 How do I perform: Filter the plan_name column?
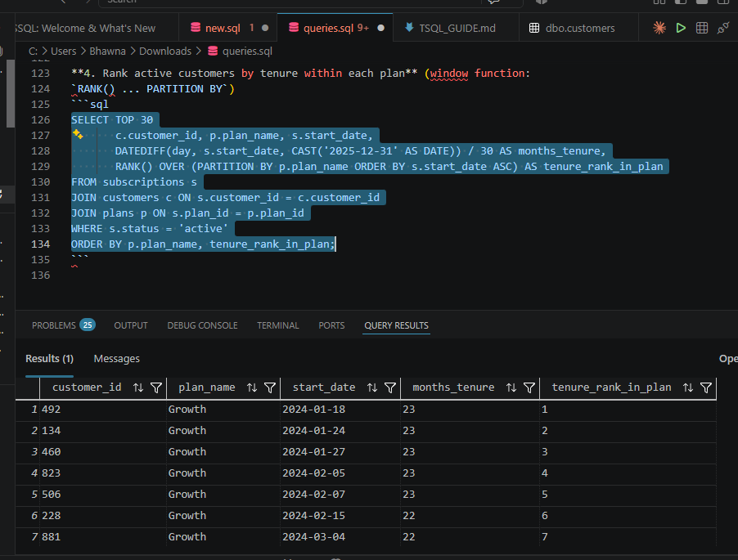(x=270, y=388)
